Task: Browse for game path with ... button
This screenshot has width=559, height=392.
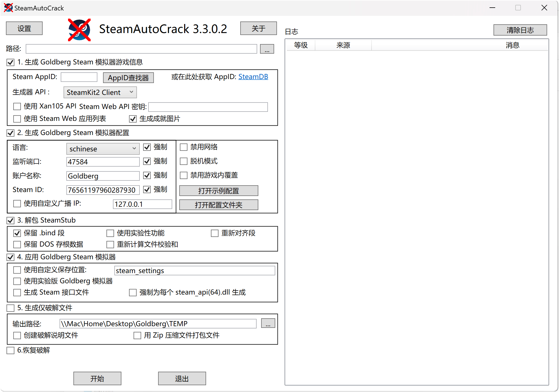Action: pos(267,49)
